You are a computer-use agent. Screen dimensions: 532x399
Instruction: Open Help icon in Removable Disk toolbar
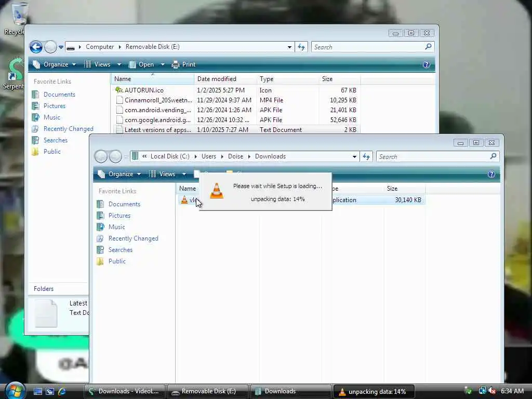[x=427, y=64]
